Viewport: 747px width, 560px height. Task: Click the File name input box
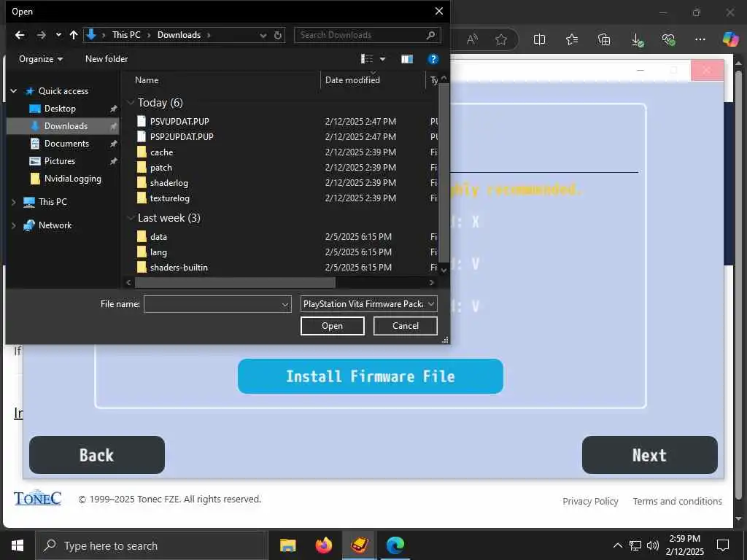pyautogui.click(x=217, y=304)
